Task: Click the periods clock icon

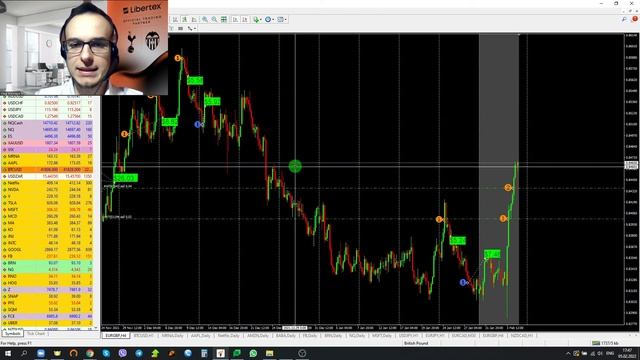Action: click(268, 20)
